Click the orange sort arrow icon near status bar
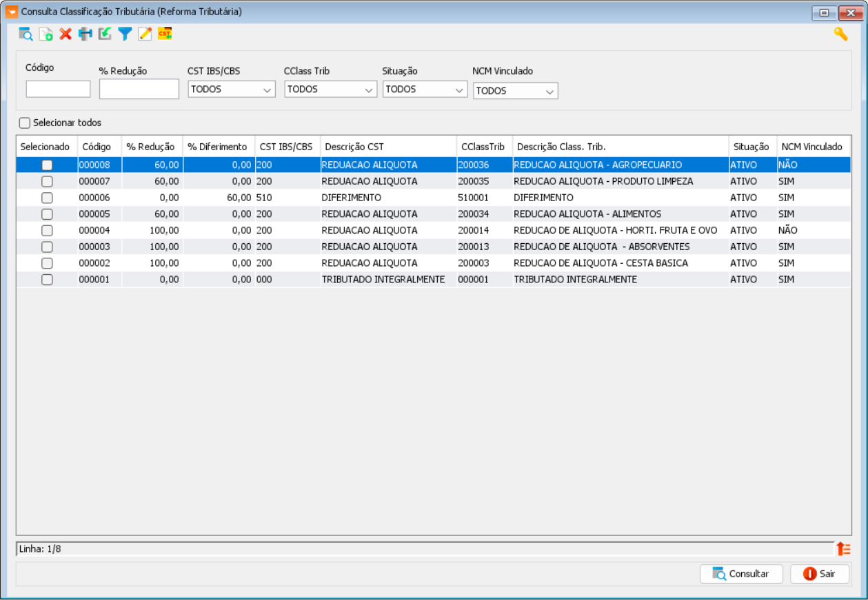Screen dimensions: 868x600 (x=844, y=549)
